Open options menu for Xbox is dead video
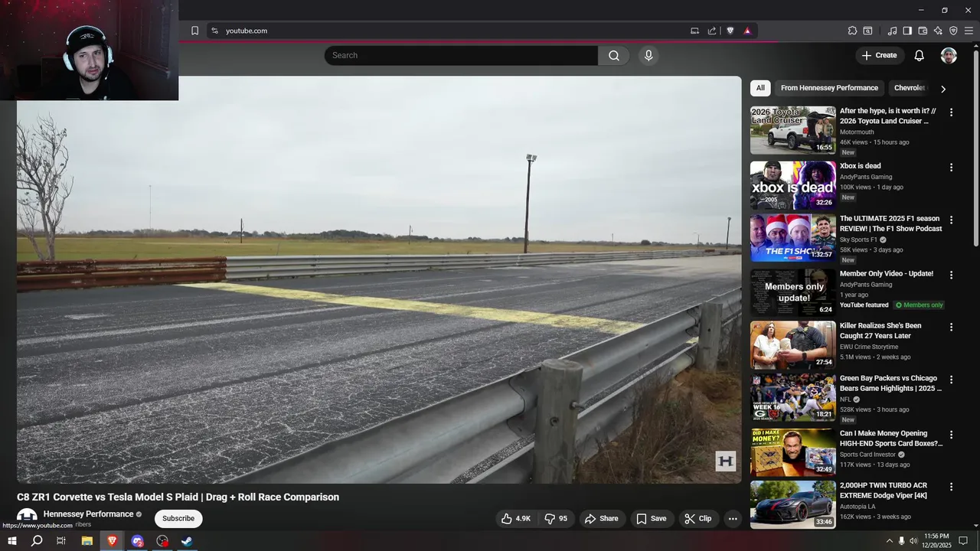The height and width of the screenshot is (551, 980). tap(952, 168)
